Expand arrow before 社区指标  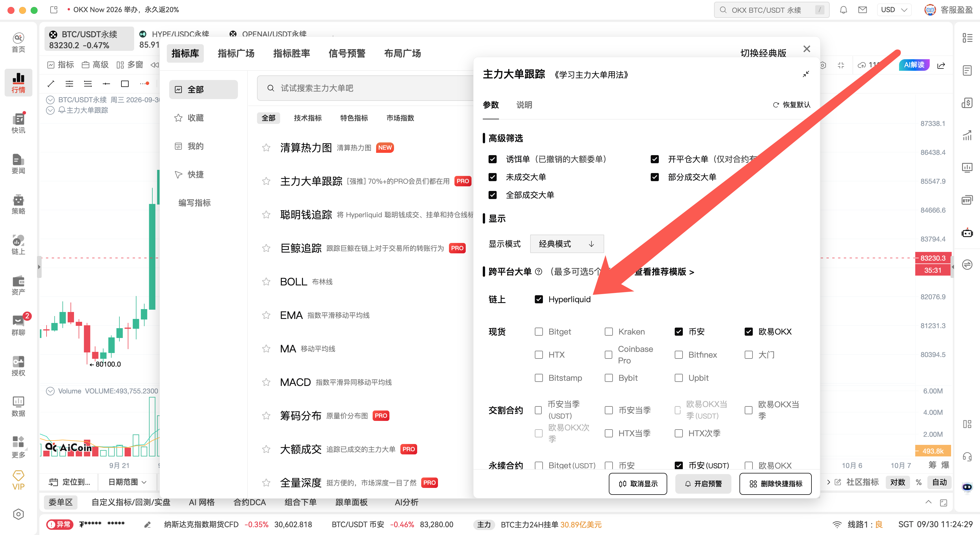(829, 482)
